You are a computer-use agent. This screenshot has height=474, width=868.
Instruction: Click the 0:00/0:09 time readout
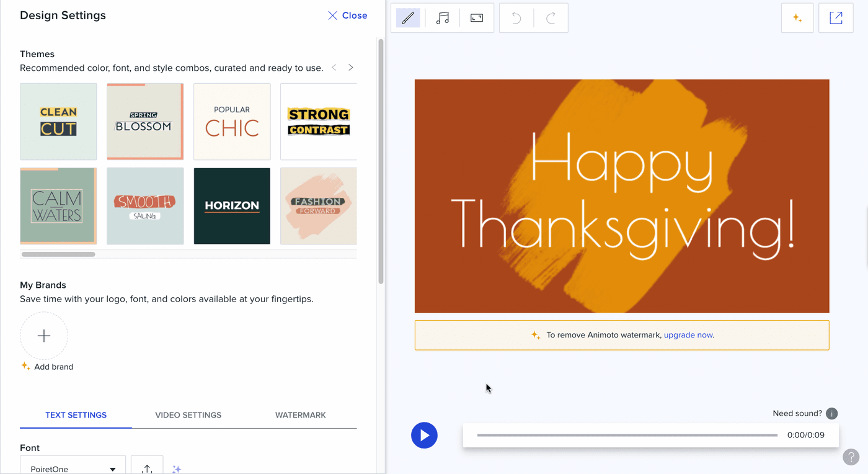click(x=806, y=435)
